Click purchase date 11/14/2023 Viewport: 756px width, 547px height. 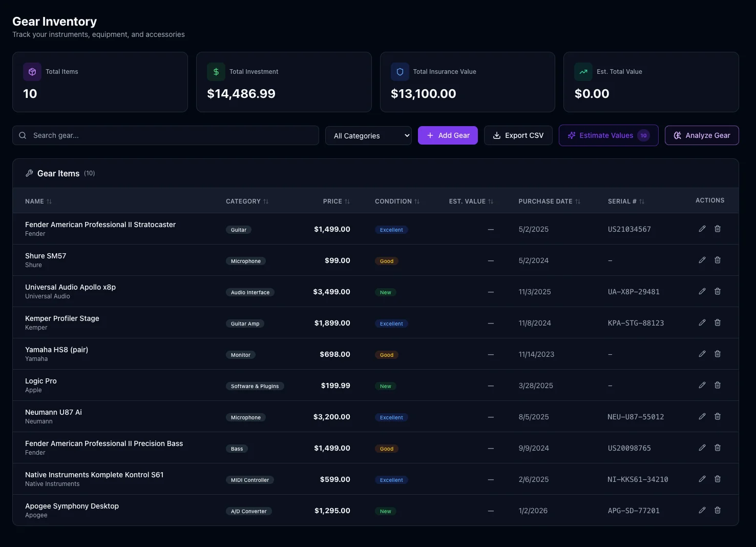pos(536,354)
